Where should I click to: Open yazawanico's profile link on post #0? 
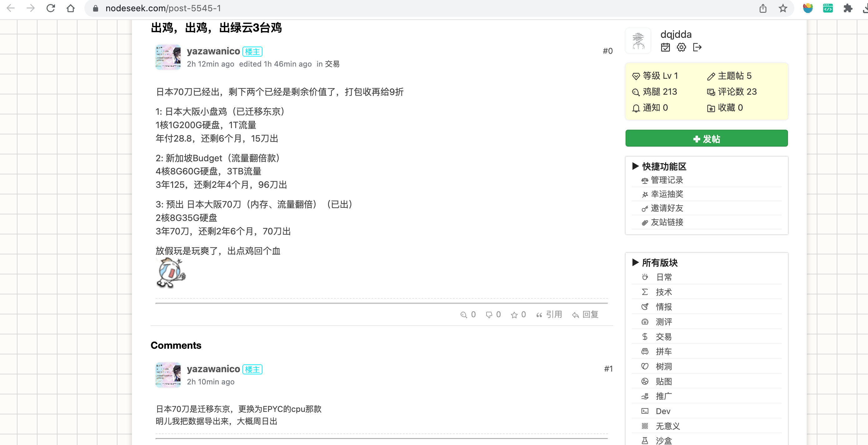click(x=213, y=51)
